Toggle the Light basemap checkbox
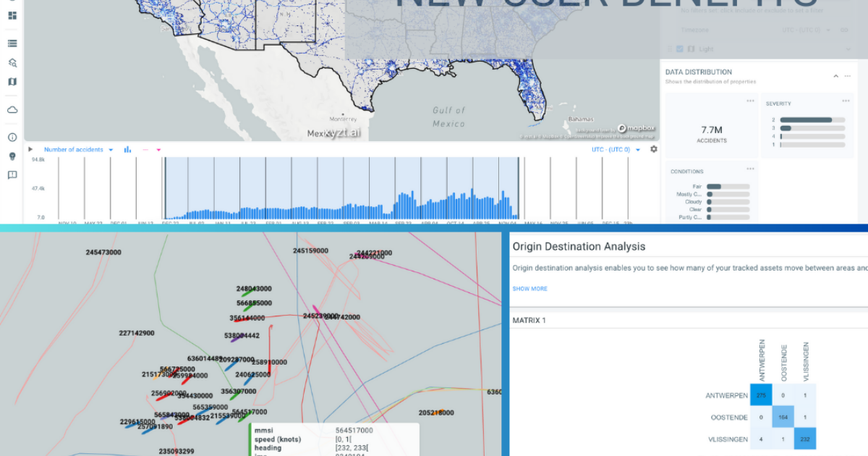 point(679,48)
